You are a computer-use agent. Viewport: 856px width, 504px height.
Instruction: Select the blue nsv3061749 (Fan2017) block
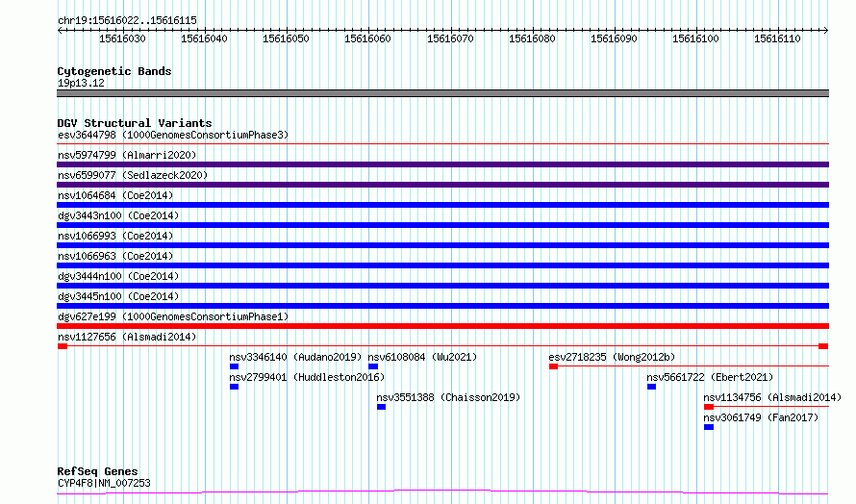pyautogui.click(x=709, y=427)
